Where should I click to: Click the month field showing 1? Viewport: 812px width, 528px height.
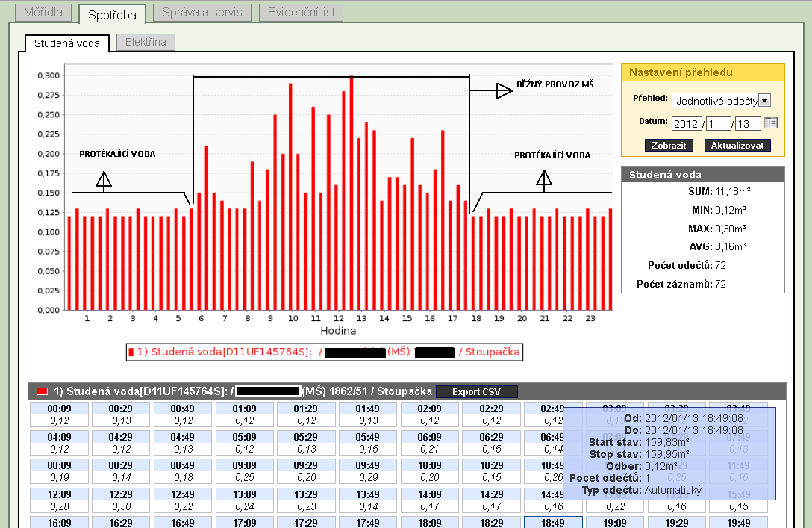(x=718, y=123)
